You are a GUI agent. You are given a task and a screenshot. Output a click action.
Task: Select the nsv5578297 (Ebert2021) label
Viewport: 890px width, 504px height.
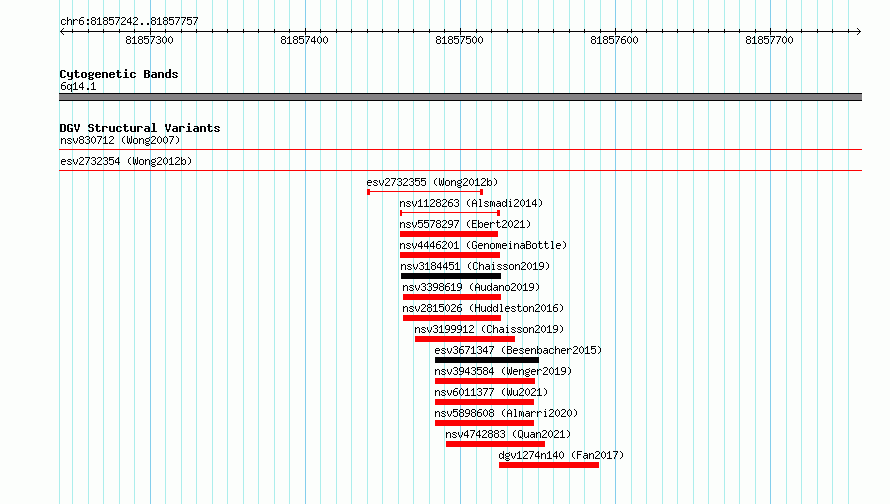465,224
